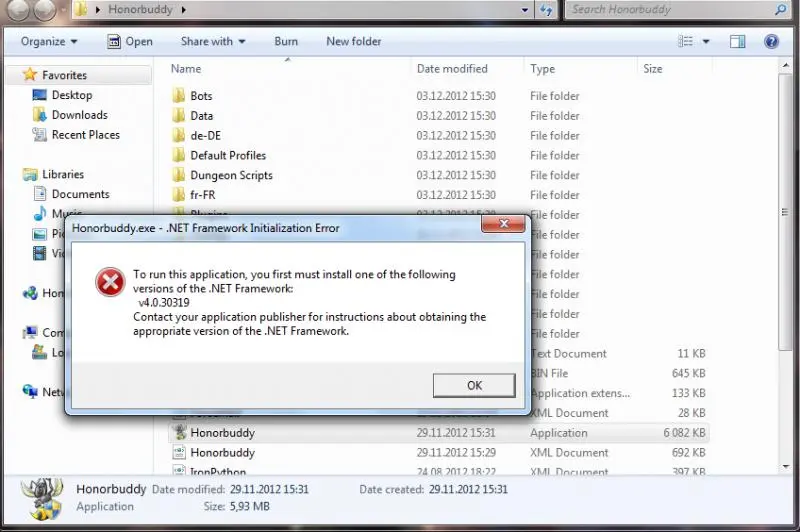Click the large Honorbuddy icon in details pane
Viewport: 800px width, 532px height.
pyautogui.click(x=43, y=499)
